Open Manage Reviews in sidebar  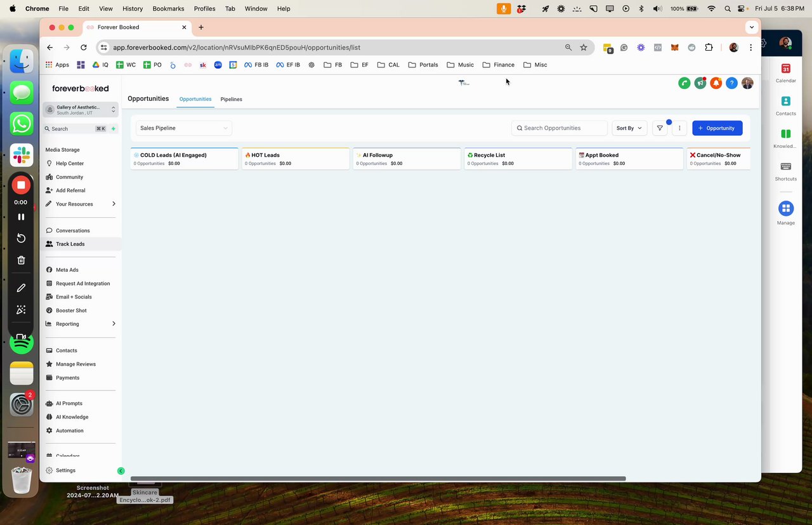point(75,364)
